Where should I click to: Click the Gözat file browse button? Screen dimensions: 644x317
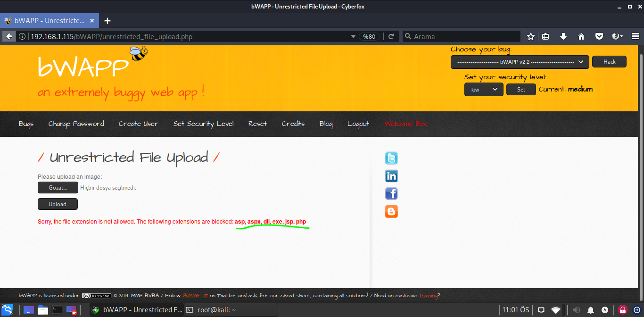pyautogui.click(x=58, y=188)
